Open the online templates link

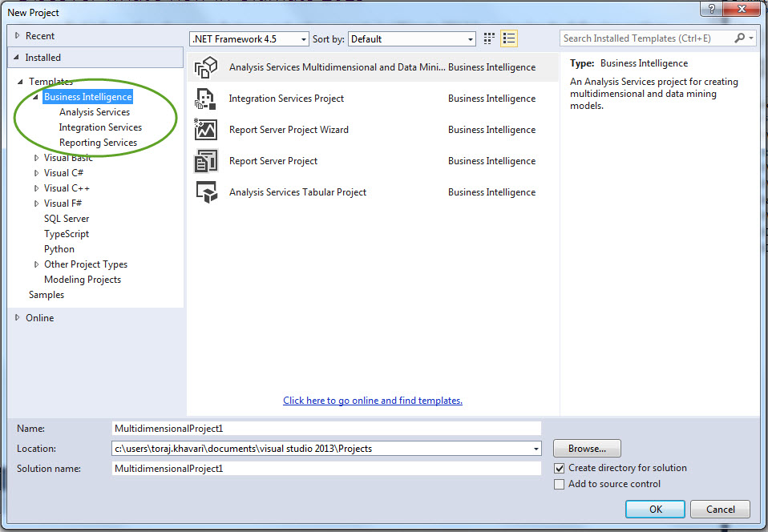click(x=373, y=401)
